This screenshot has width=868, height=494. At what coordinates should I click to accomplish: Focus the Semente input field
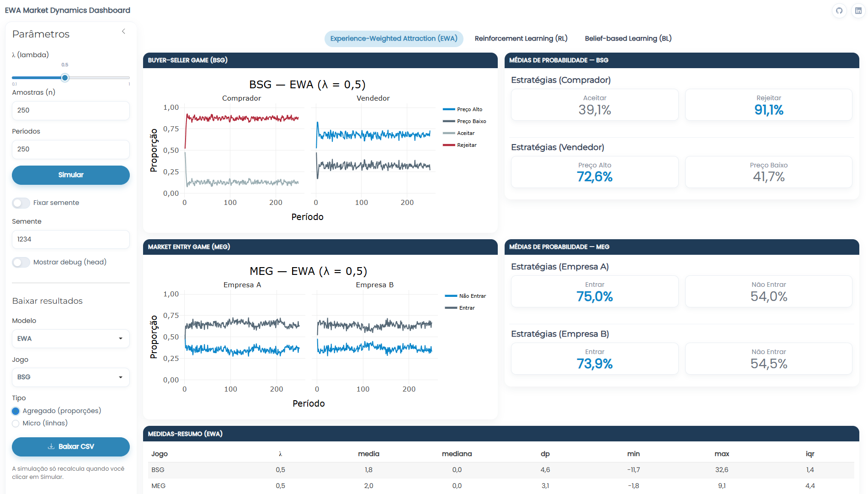point(70,239)
